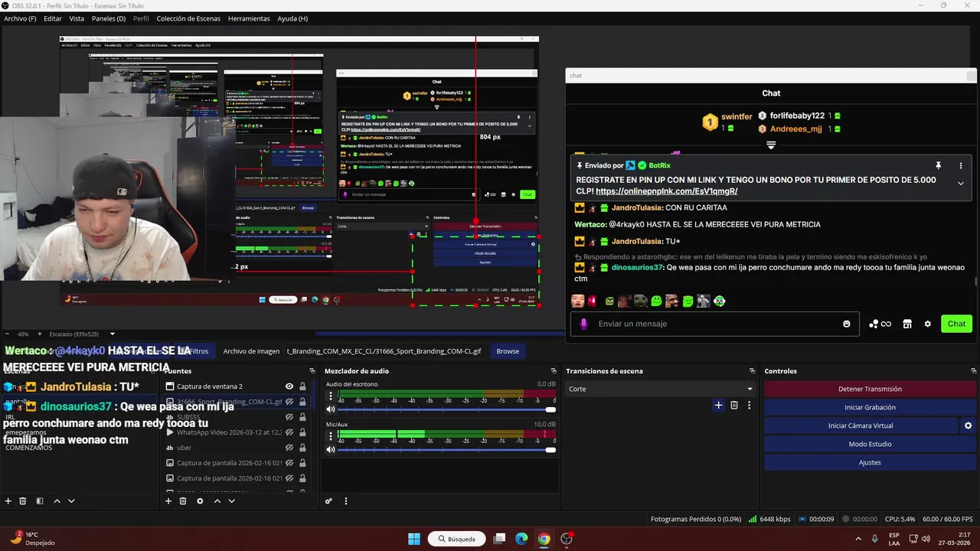Add a new scene with plus icon

coord(8,501)
